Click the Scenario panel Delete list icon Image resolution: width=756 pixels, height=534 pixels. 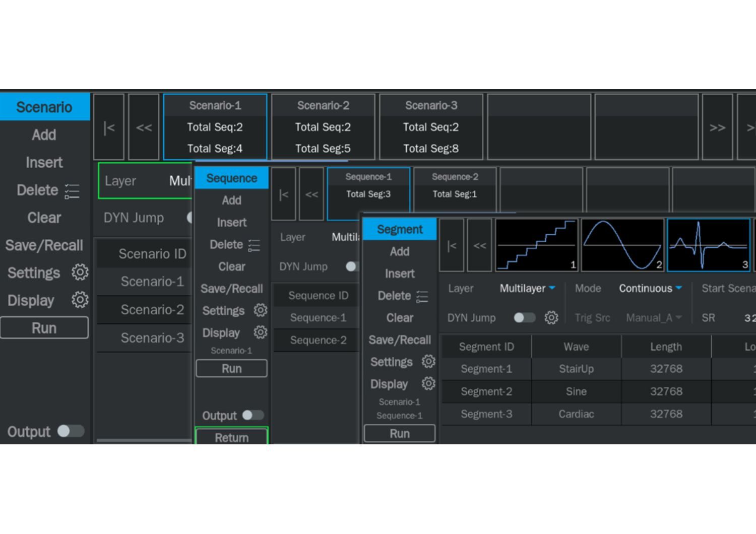click(x=72, y=191)
